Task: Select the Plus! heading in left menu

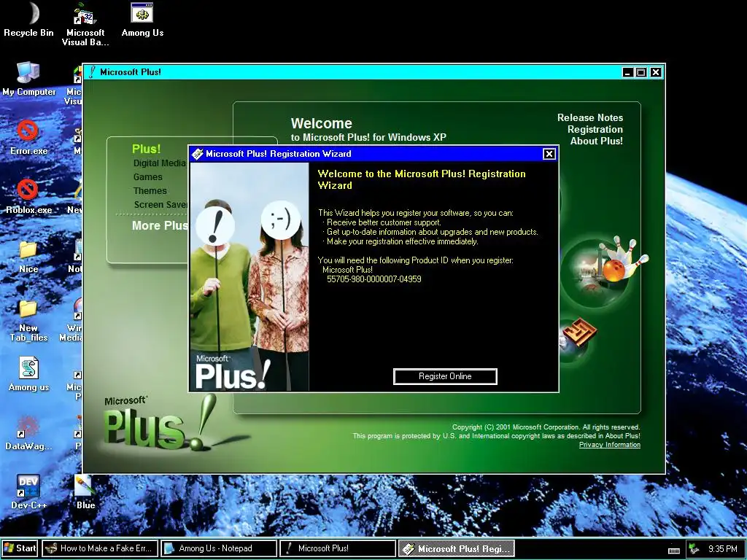Action: (146, 149)
